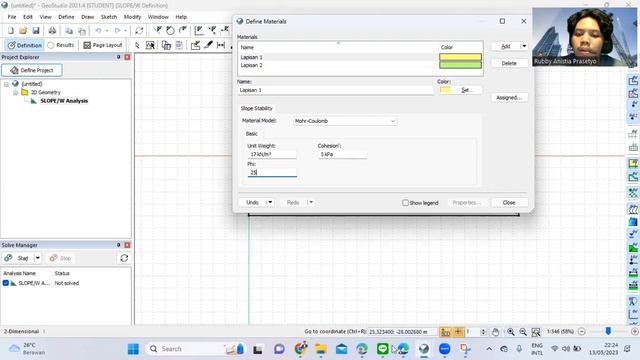Viewport: 640px width, 360px height.
Task: Close the Solve Manager panel with red X
Action: click(127, 245)
